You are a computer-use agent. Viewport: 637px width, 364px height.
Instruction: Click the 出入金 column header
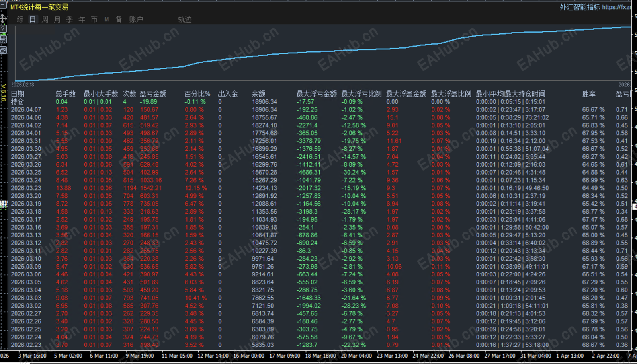(228, 94)
